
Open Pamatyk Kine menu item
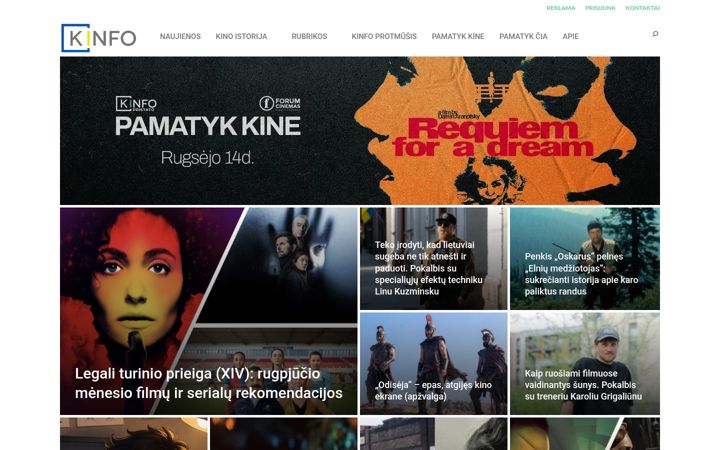458,36
